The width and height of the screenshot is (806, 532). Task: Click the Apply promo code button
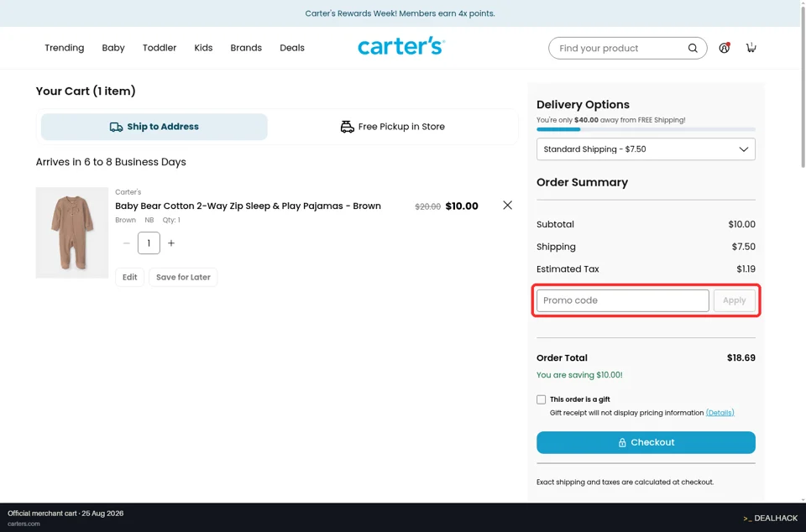tap(734, 301)
